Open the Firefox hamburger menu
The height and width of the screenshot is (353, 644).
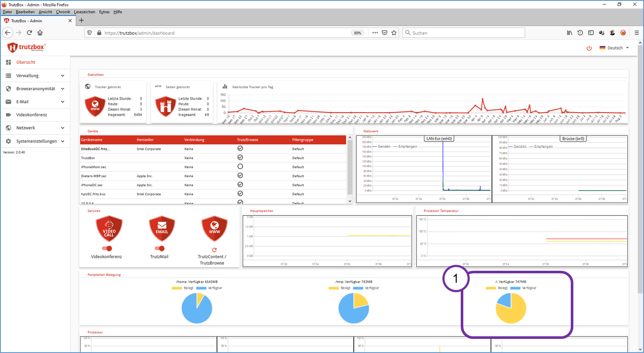tap(637, 33)
